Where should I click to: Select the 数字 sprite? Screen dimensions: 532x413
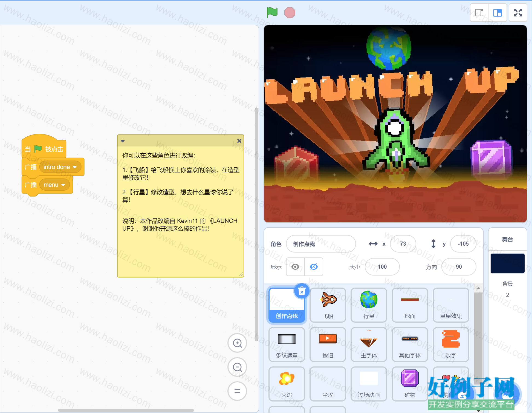click(451, 345)
